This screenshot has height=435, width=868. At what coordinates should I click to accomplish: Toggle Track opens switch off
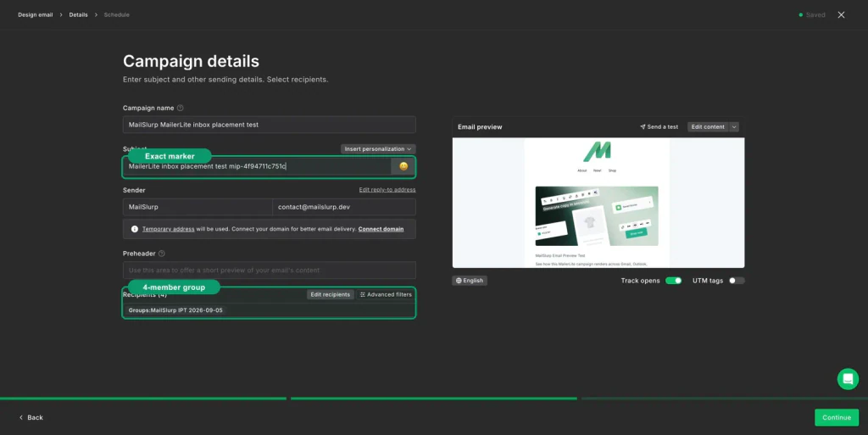[673, 281]
